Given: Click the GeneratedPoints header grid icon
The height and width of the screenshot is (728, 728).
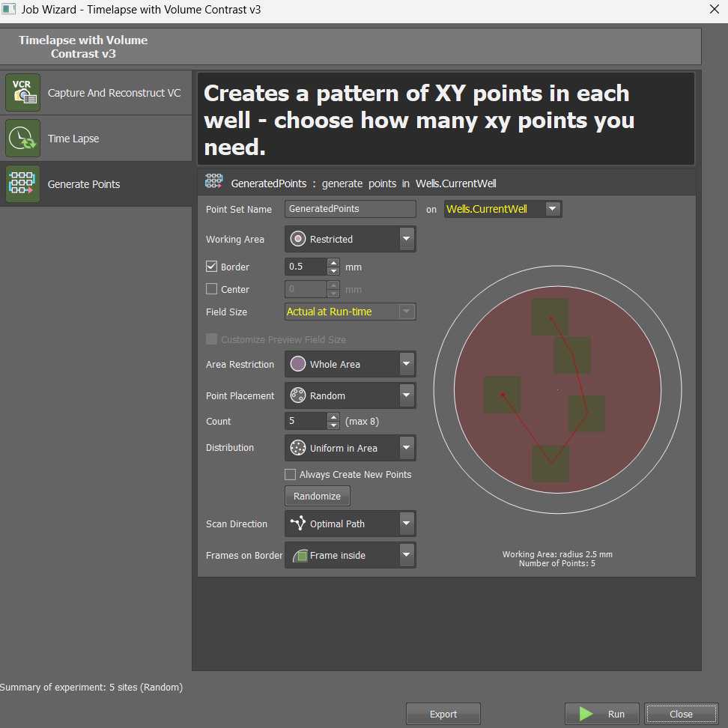Looking at the screenshot, I should coord(214,183).
